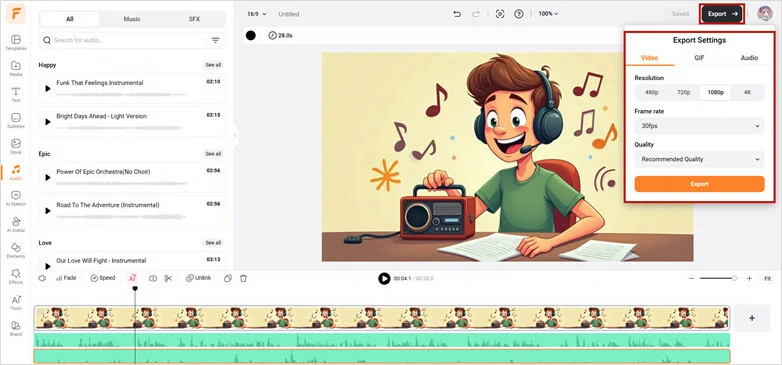Click the redo arrow

click(475, 14)
